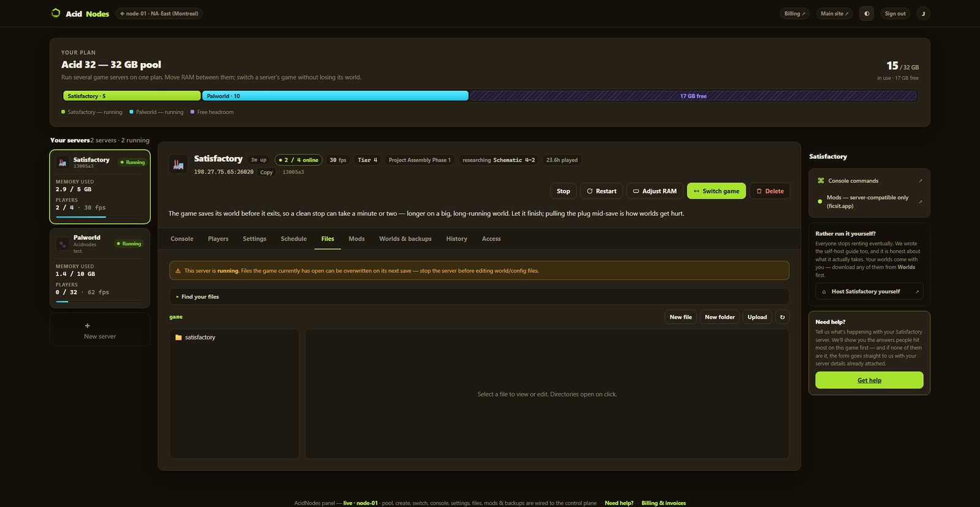Select the Files tab

click(328, 239)
